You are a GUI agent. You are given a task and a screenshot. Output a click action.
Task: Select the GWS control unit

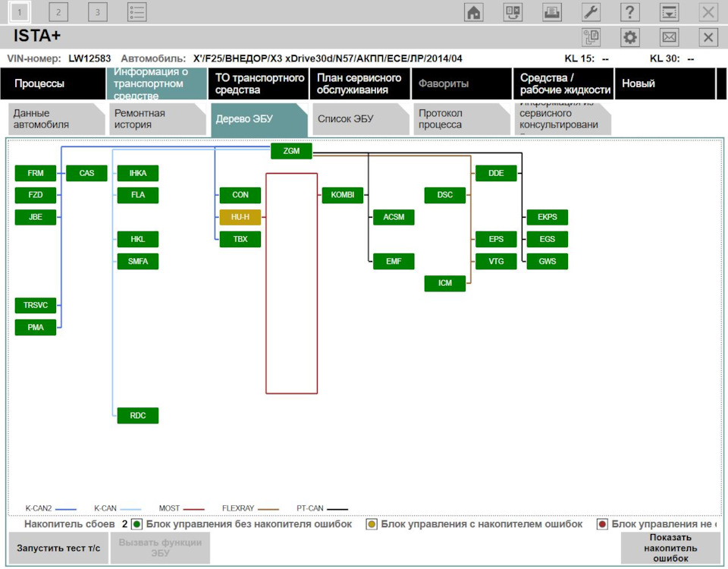click(x=548, y=262)
